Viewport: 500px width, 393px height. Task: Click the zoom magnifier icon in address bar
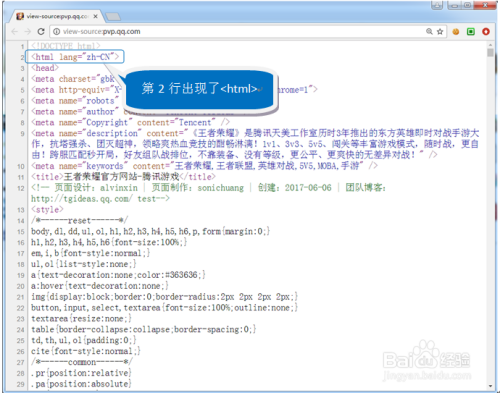tap(429, 31)
